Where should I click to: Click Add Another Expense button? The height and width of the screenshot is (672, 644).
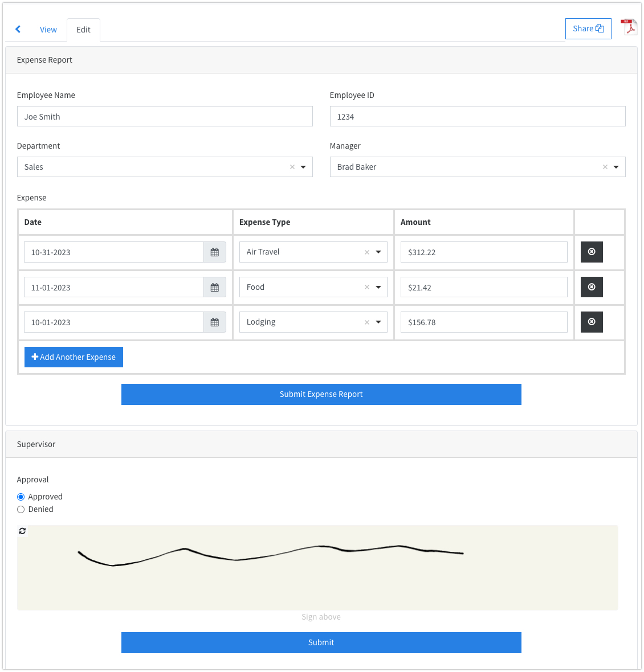(74, 357)
